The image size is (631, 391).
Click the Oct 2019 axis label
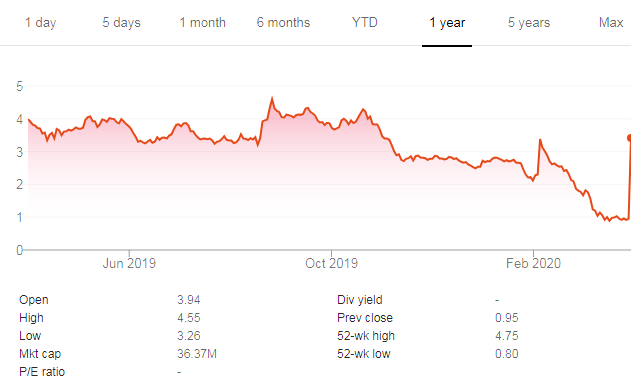click(332, 263)
